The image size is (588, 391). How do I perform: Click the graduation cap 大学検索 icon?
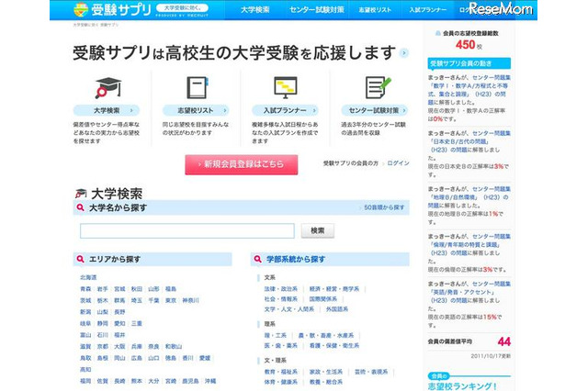click(x=108, y=88)
